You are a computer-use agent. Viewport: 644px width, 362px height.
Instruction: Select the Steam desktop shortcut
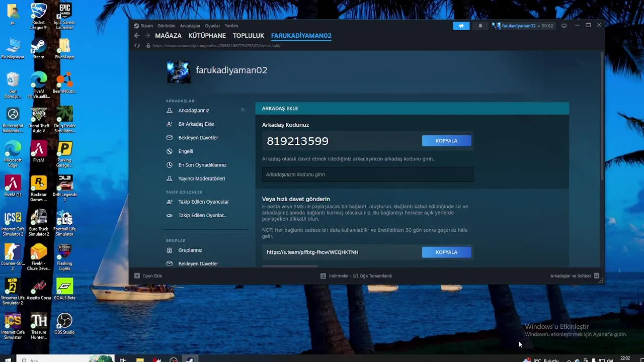pos(39,49)
